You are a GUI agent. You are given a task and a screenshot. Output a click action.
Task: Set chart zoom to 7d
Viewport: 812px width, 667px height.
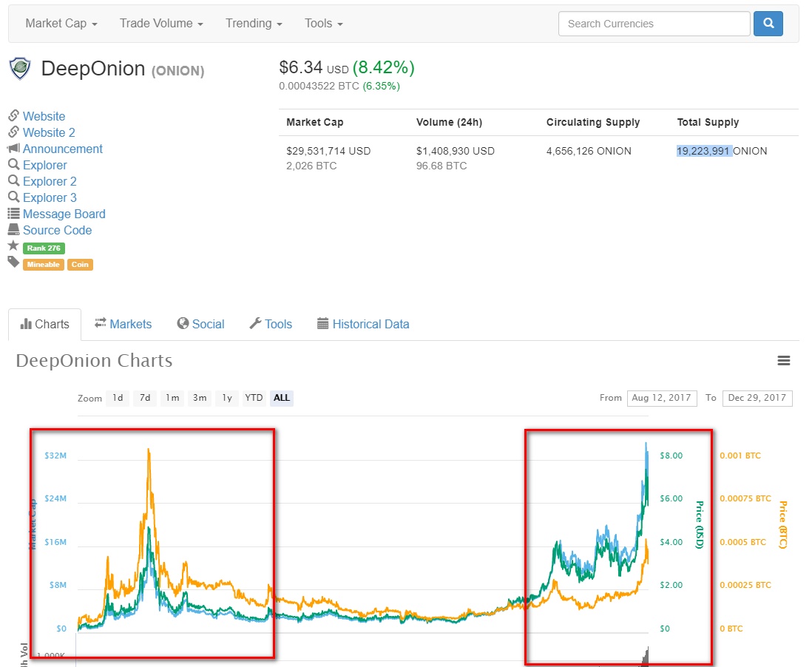pos(145,398)
